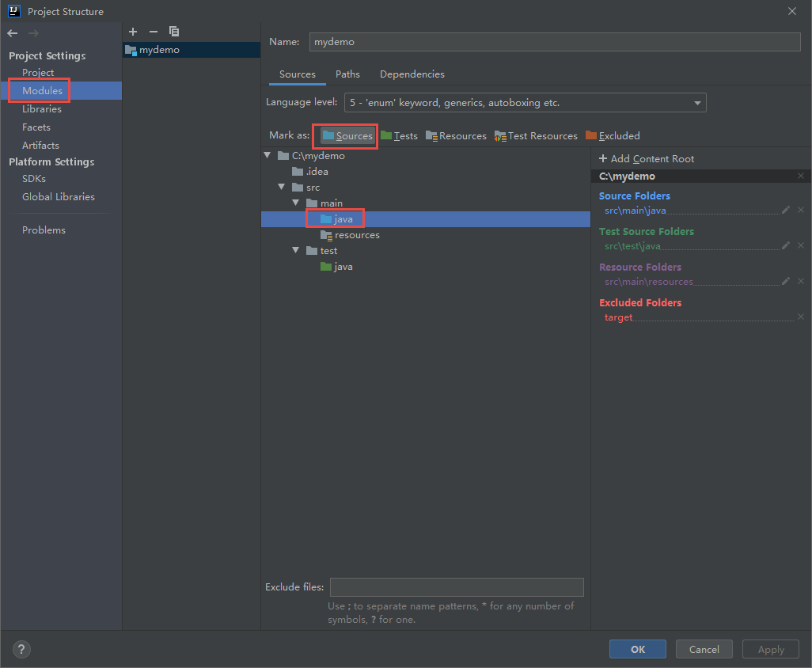
Task: Click the add module plus icon
Action: [133, 32]
